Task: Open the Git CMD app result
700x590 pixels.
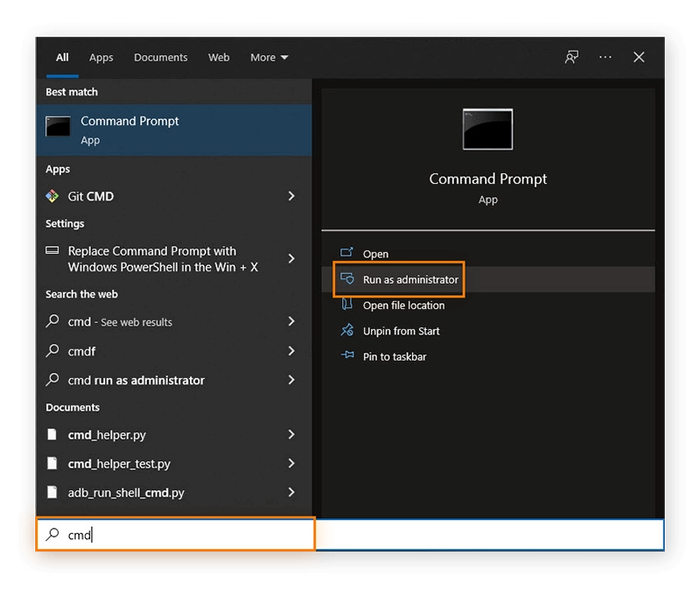Action: point(174,196)
